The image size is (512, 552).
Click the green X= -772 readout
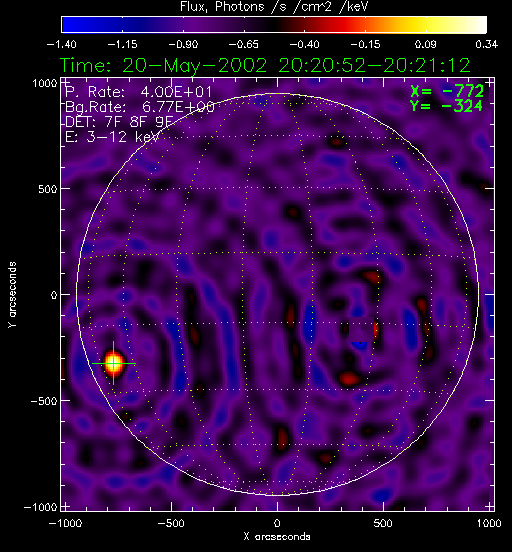(447, 92)
